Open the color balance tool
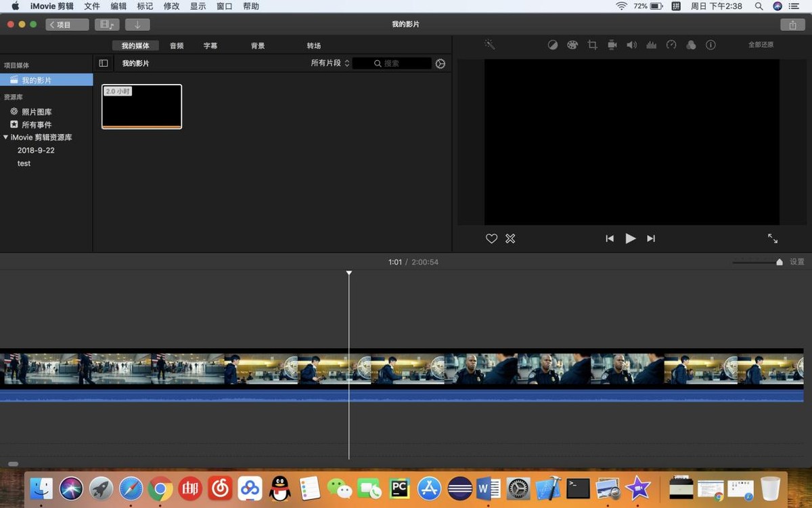The width and height of the screenshot is (812, 508). [x=553, y=45]
